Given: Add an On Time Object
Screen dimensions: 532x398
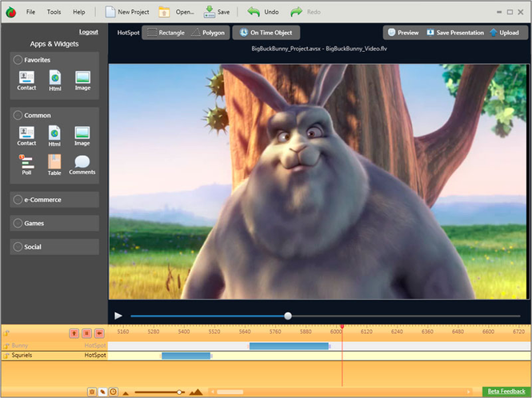Looking at the screenshot, I should (x=266, y=33).
